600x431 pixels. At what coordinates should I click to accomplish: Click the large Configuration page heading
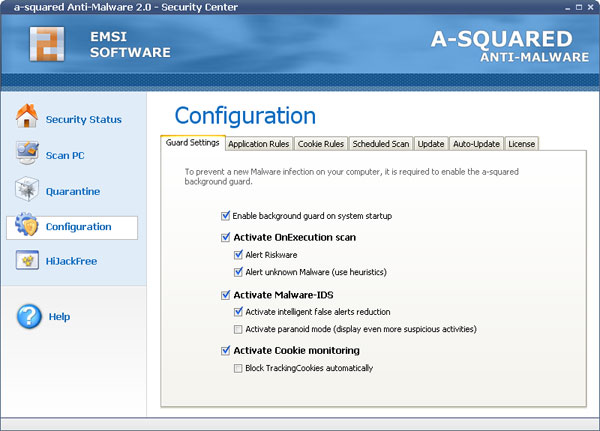pos(245,116)
